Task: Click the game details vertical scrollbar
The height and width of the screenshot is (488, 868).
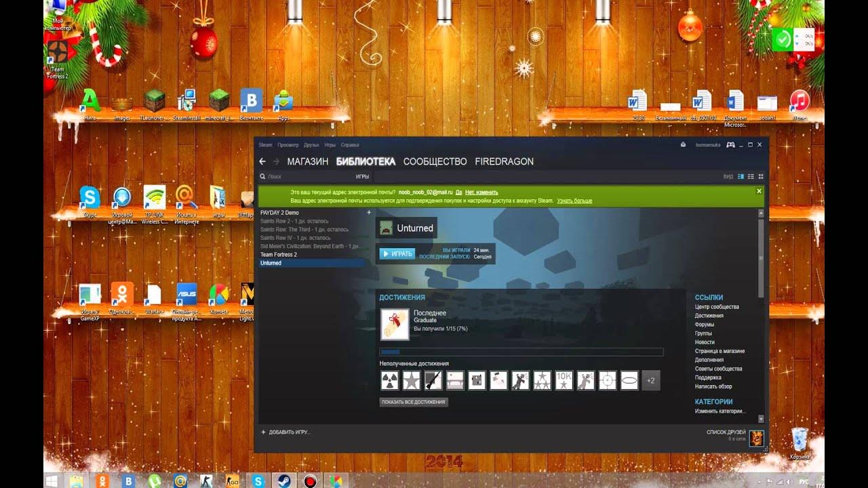Action: [x=761, y=258]
